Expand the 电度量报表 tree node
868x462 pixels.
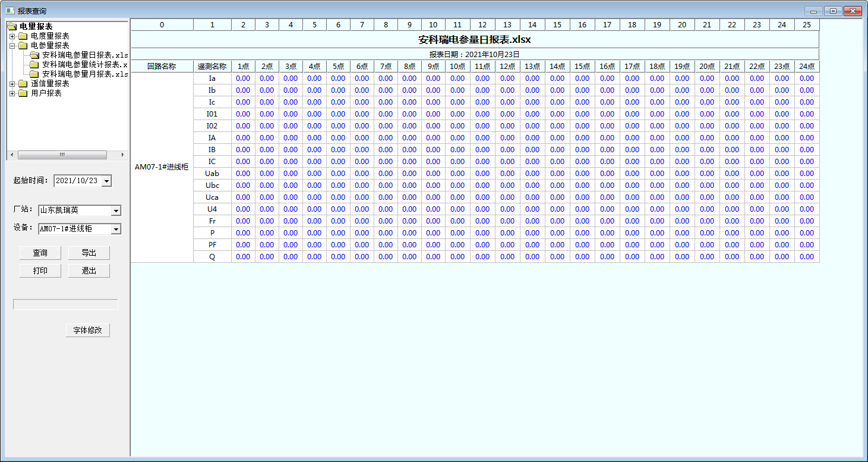(x=12, y=36)
